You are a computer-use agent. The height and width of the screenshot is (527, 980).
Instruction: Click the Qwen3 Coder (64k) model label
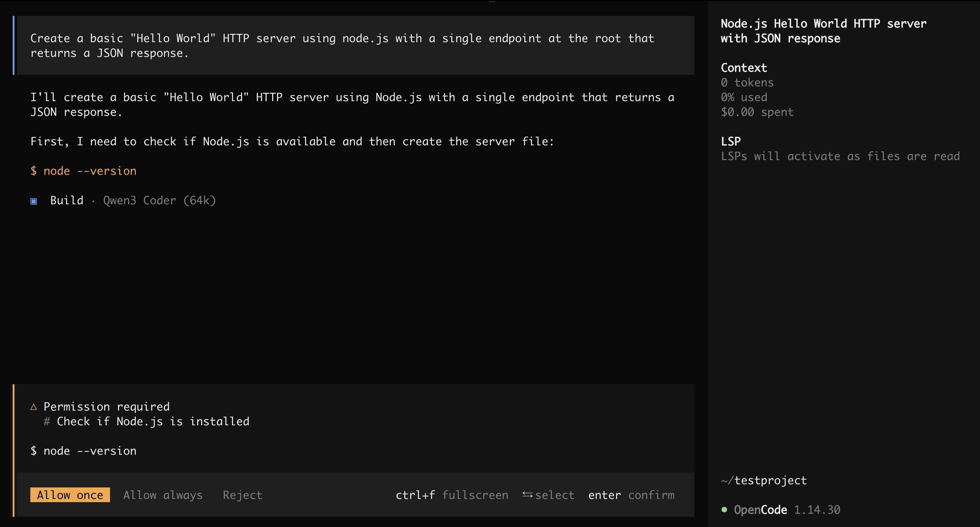(159, 200)
